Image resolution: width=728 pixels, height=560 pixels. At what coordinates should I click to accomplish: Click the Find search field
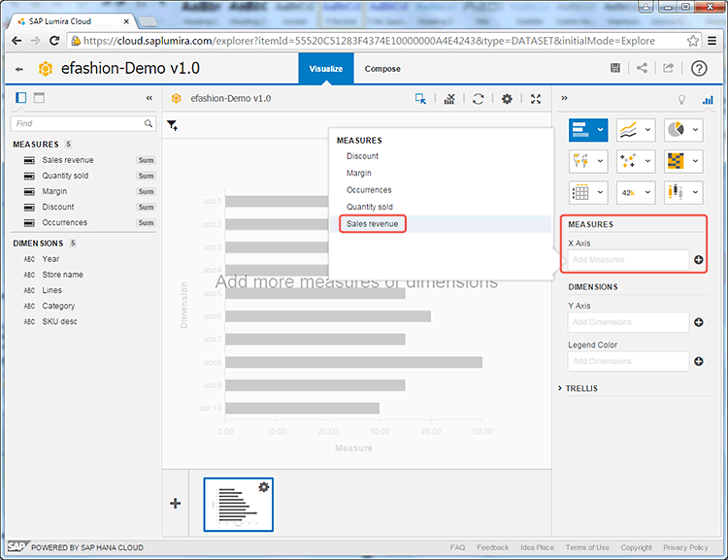tap(78, 123)
